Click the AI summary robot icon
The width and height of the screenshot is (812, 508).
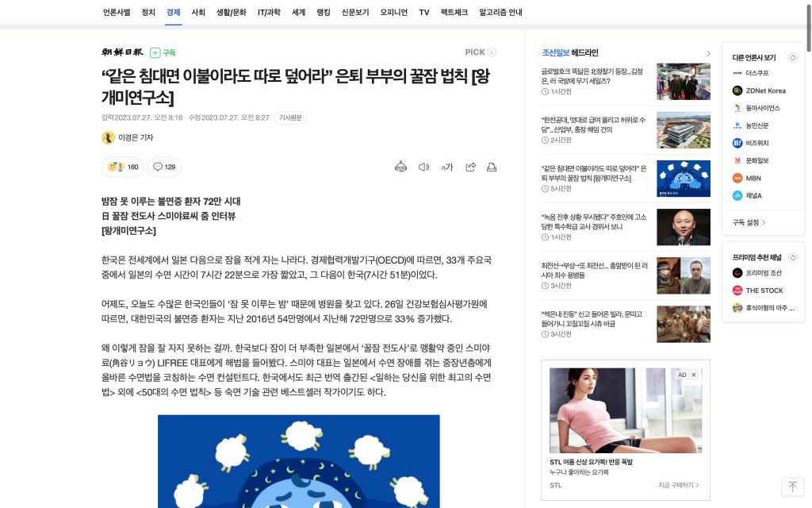(400, 167)
